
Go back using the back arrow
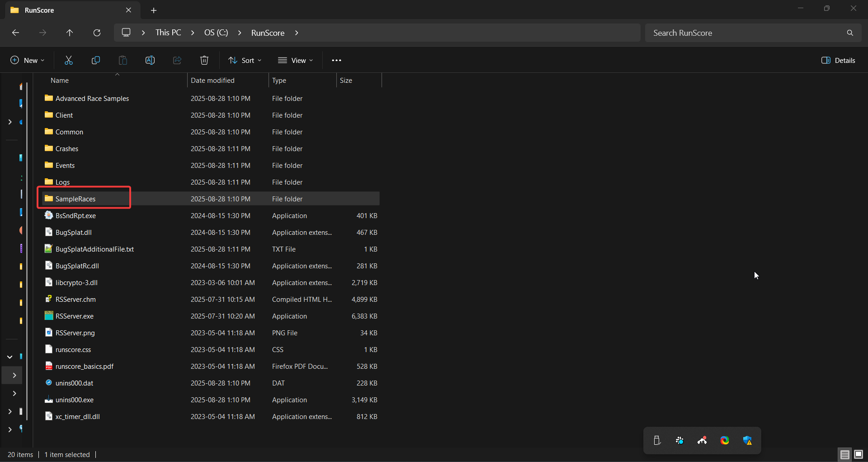[x=15, y=33]
